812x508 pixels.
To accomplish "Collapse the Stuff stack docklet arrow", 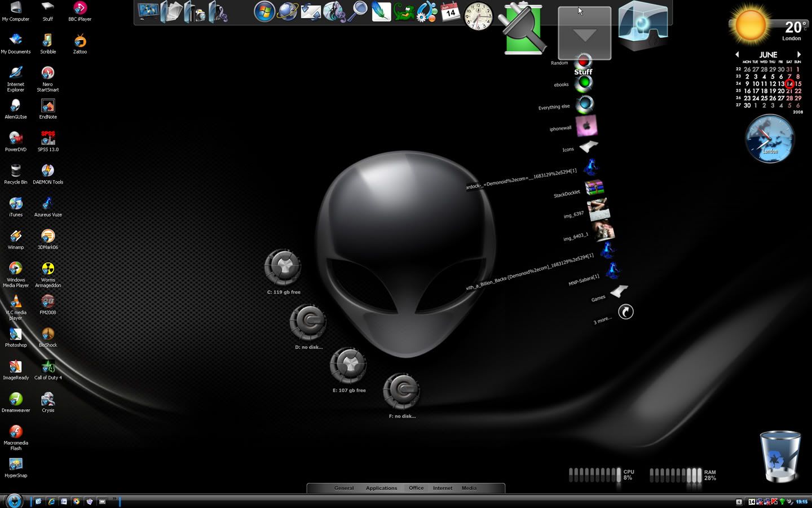I will (585, 34).
